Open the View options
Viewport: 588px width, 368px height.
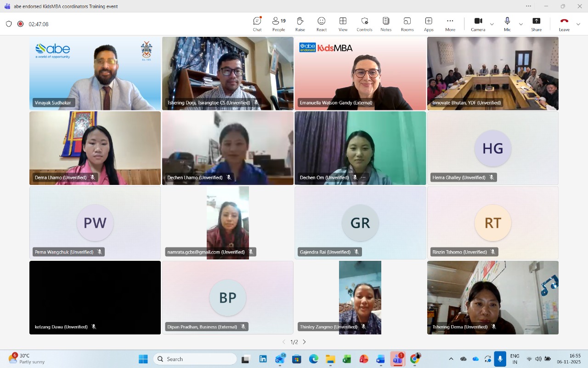pyautogui.click(x=343, y=24)
